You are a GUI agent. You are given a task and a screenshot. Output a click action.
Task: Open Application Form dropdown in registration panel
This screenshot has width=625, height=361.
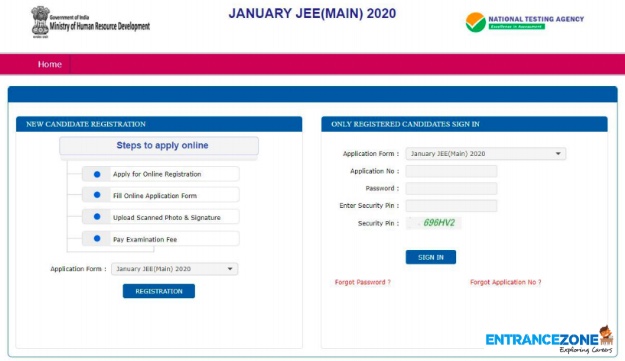pos(175,269)
